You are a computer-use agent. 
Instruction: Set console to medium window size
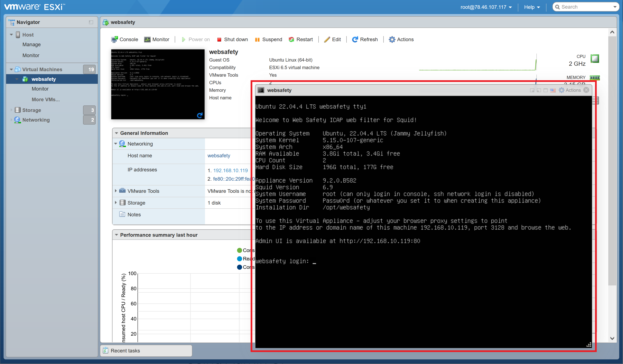coord(539,90)
